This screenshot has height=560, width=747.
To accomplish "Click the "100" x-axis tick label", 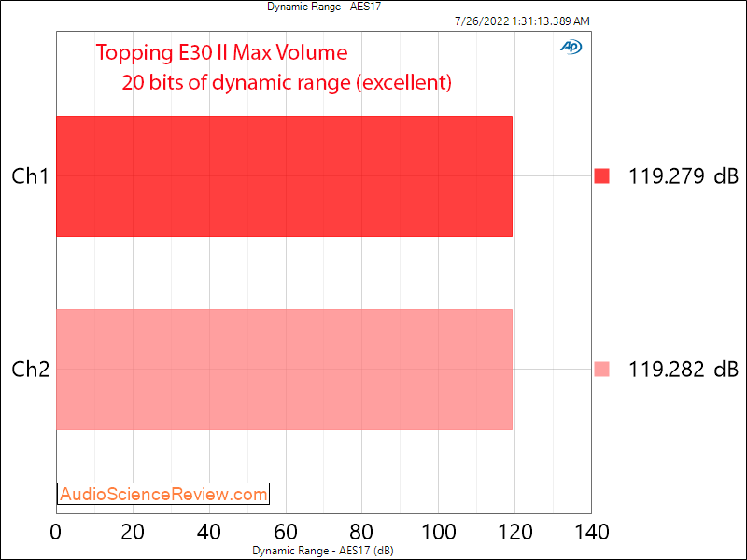I will (x=438, y=532).
